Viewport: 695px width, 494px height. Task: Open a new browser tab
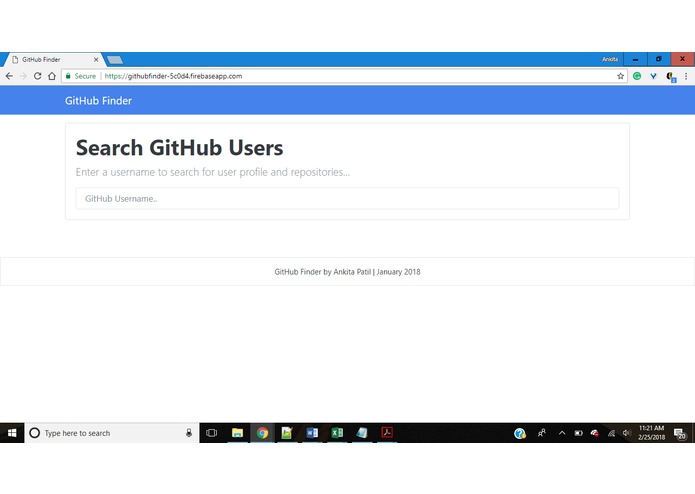point(115,60)
